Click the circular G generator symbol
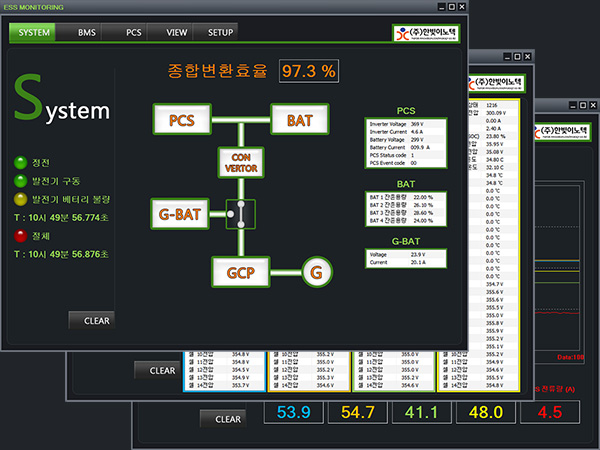Viewport: 600px width, 450px height. click(x=318, y=271)
